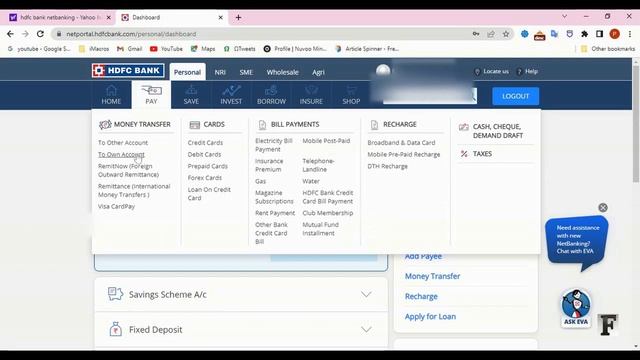The height and width of the screenshot is (360, 640).
Task: Open the INVEST navigation icon
Action: point(231,90)
